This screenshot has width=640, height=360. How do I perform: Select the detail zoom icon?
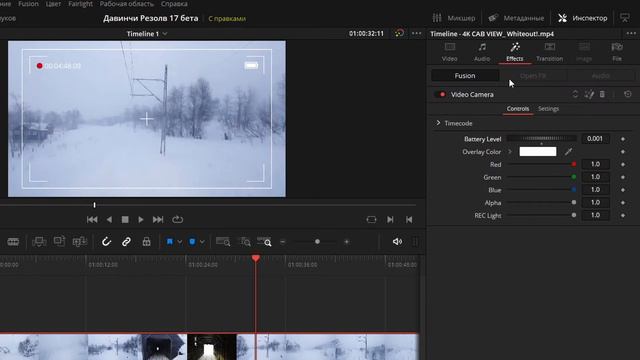[x=244, y=242]
